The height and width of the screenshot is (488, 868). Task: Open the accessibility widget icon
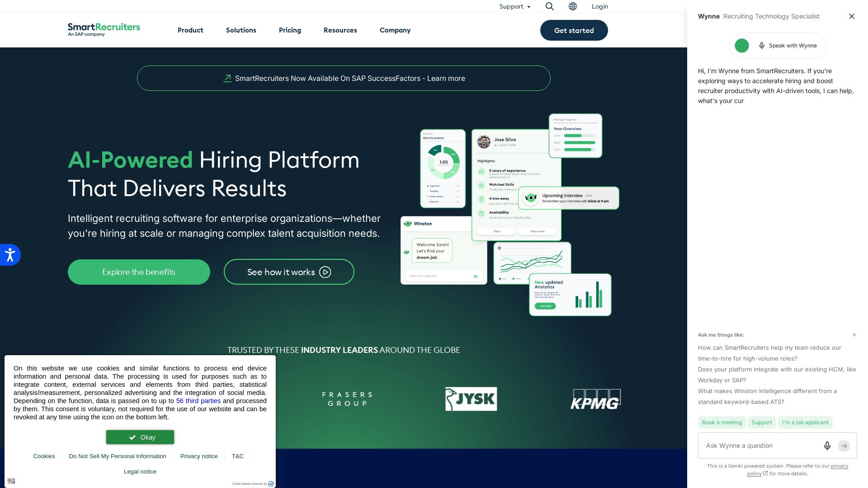pos(10,255)
